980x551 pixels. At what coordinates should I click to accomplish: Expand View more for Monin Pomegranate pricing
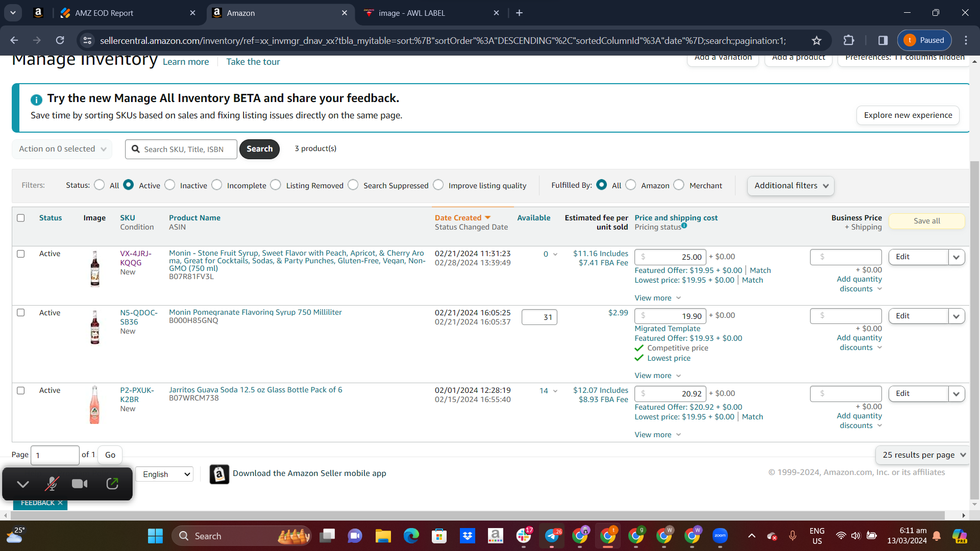658,375
